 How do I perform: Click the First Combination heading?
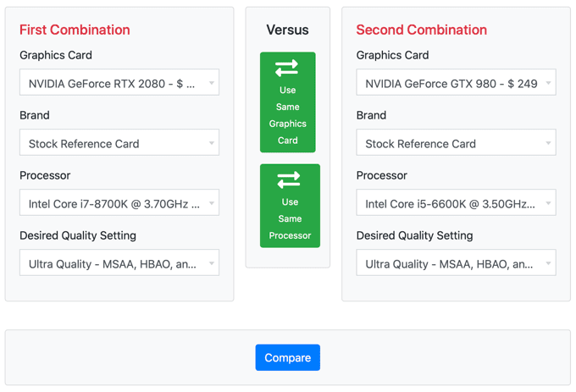pos(75,30)
